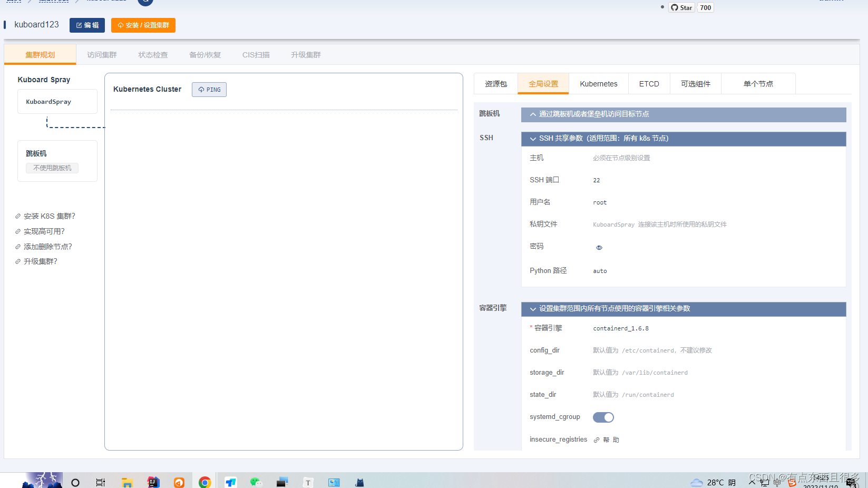
Task: Click the insecure_registries 帮助 link
Action: [x=611, y=440]
